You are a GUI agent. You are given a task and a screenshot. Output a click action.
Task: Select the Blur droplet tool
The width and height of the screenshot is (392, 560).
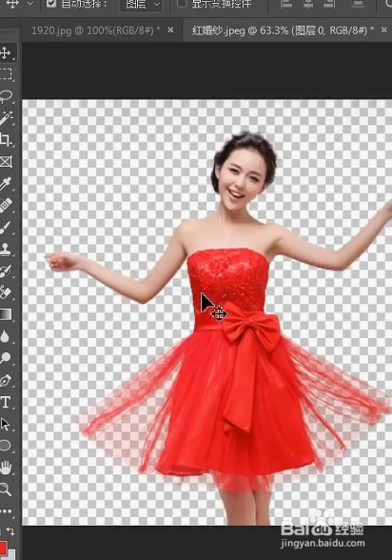[x=5, y=336]
